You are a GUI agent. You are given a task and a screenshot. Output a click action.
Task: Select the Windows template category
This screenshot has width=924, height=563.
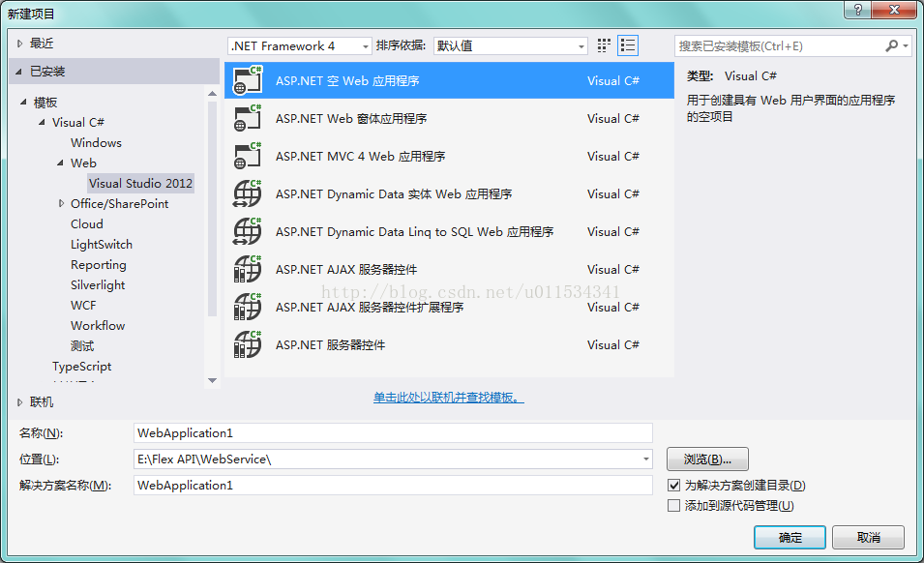click(96, 142)
